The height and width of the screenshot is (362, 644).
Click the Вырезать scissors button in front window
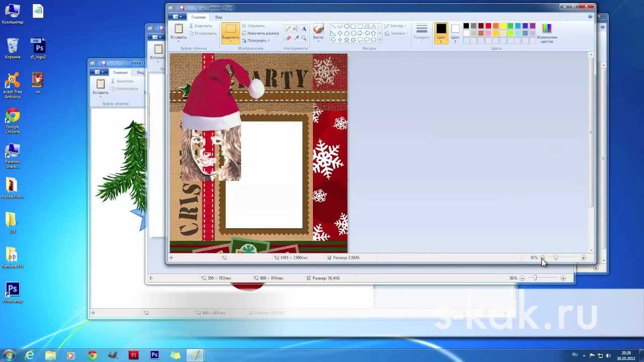pos(200,26)
